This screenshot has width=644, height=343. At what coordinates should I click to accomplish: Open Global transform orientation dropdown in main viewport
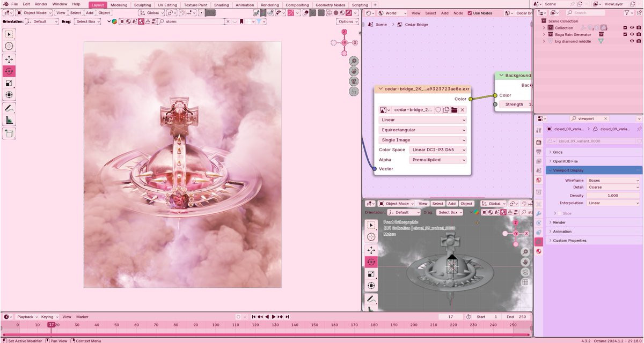coord(151,12)
